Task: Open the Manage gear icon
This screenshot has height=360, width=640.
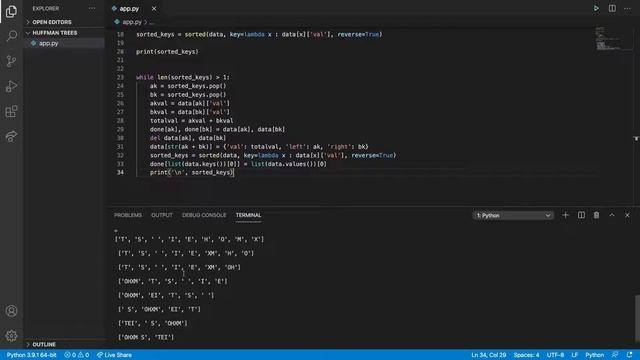Action: click(11, 336)
